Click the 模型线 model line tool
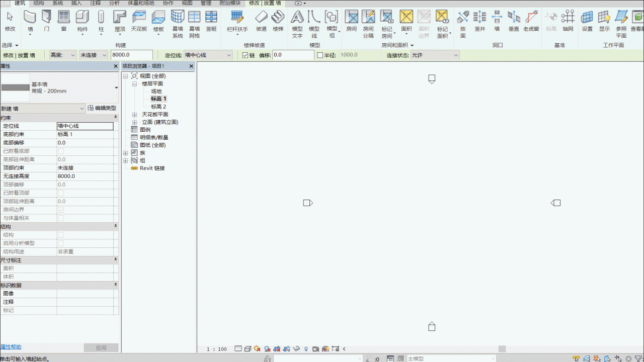Image resolution: width=644 pixels, height=362 pixels. point(314,24)
